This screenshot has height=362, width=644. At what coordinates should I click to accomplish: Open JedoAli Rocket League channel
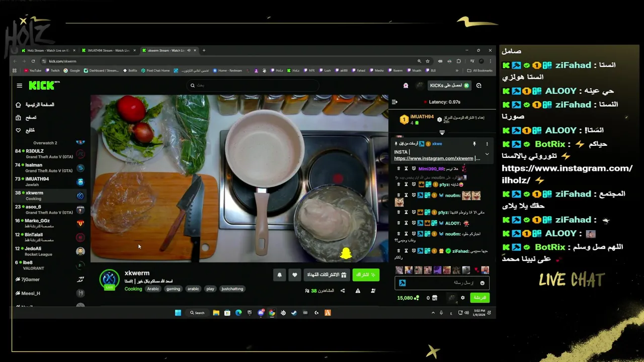tap(49, 251)
